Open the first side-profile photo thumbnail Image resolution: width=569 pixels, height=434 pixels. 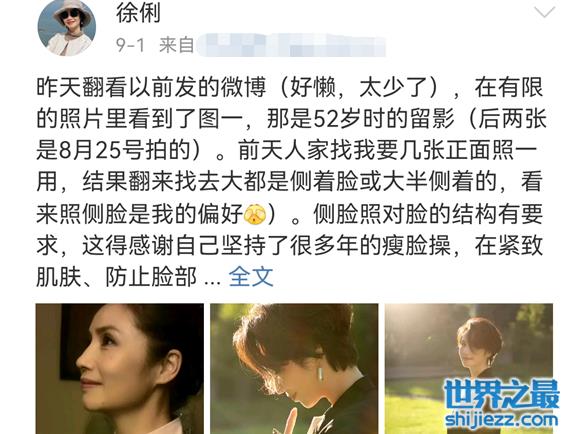click(x=120, y=369)
